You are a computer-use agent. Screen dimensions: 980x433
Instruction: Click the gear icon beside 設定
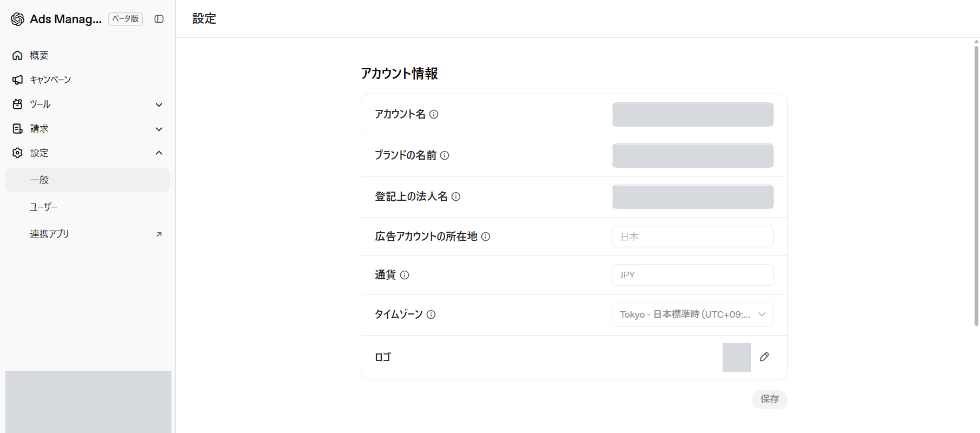click(x=17, y=153)
